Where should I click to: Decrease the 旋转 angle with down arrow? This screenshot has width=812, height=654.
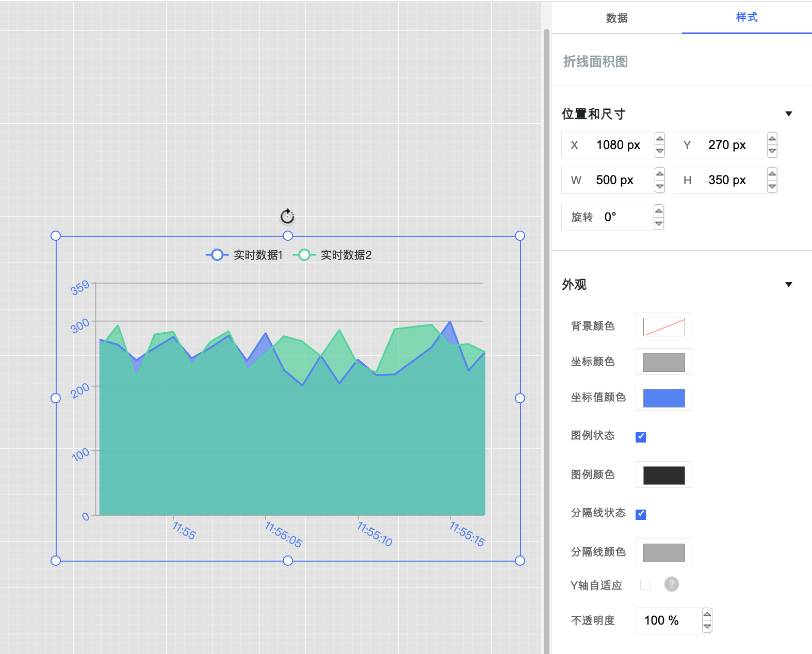(x=659, y=223)
